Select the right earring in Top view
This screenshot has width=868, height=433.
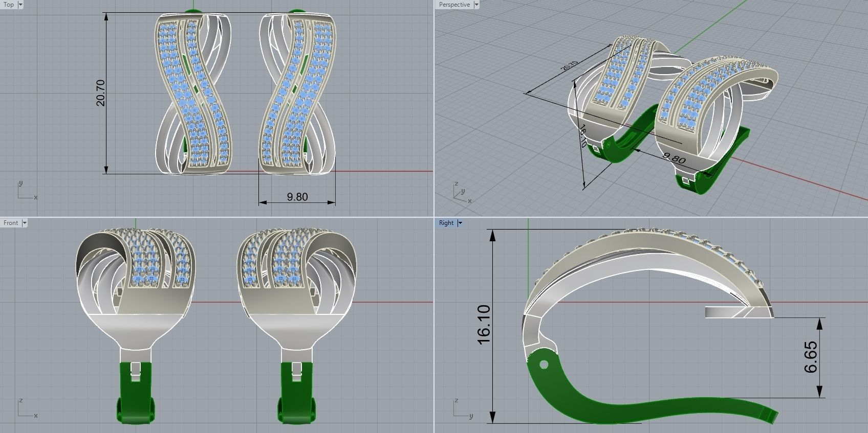click(297, 93)
